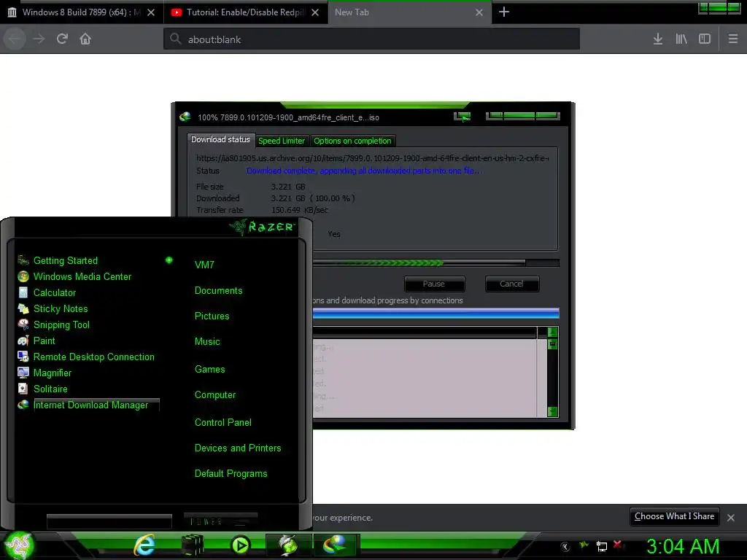Cancel the download
The height and width of the screenshot is (560, 747).
511,284
